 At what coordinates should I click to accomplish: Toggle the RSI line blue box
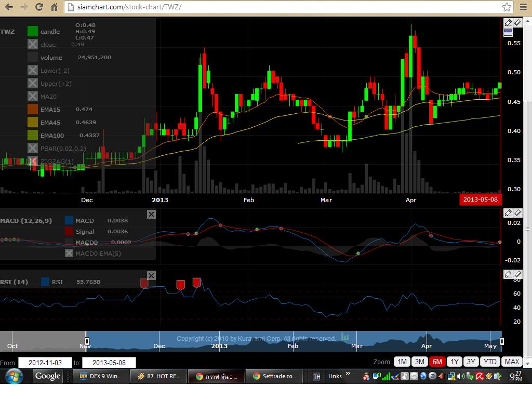(x=45, y=282)
